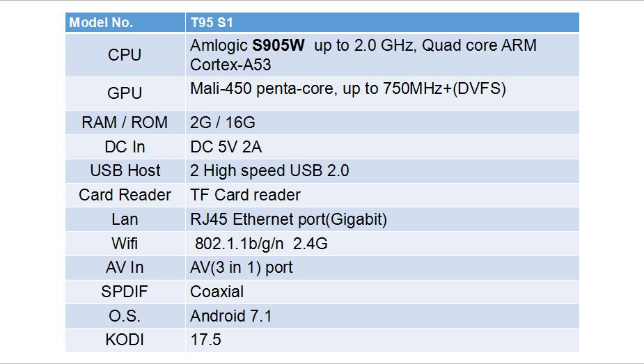
Task: Select the RJ45 Ethernet port(Gigabit) value
Action: coord(288,219)
